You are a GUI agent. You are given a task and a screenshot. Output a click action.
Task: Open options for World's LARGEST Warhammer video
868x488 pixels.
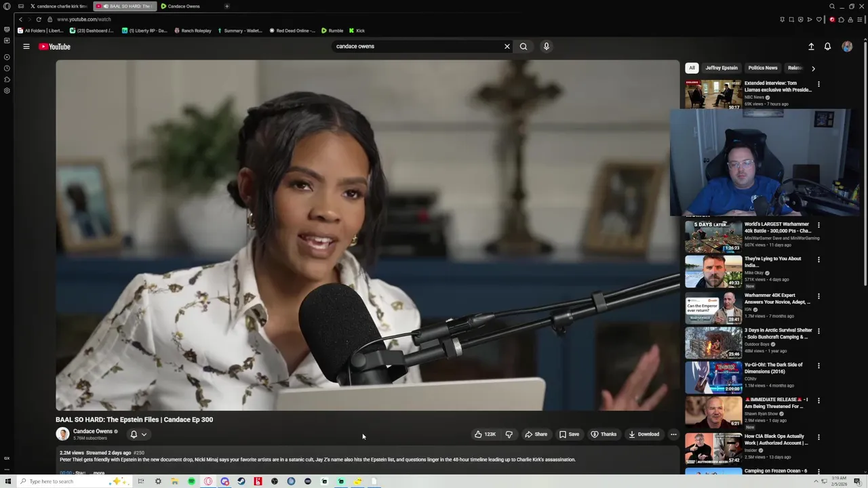[x=818, y=225]
